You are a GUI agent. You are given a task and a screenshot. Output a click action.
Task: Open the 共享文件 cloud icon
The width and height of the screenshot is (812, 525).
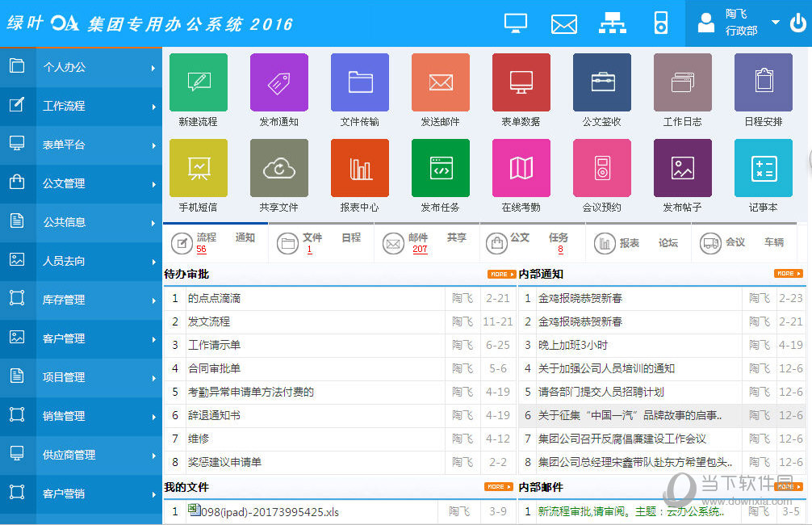pyautogui.click(x=278, y=168)
